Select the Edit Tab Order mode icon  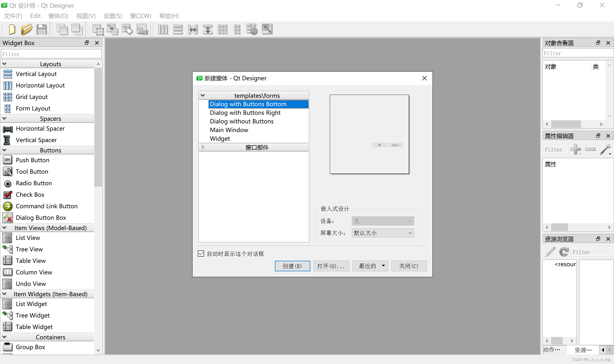pyautogui.click(x=142, y=29)
